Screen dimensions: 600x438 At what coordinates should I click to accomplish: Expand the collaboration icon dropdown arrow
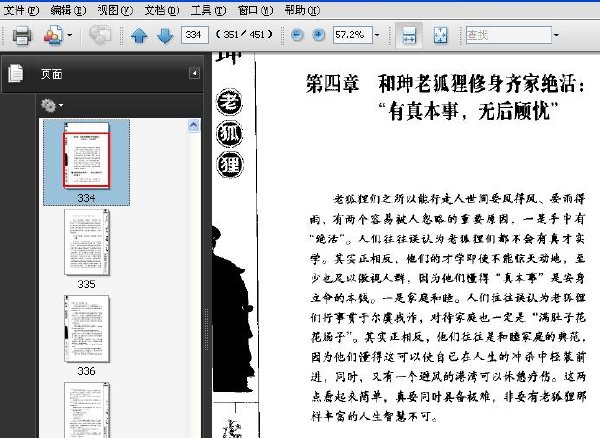[x=70, y=35]
